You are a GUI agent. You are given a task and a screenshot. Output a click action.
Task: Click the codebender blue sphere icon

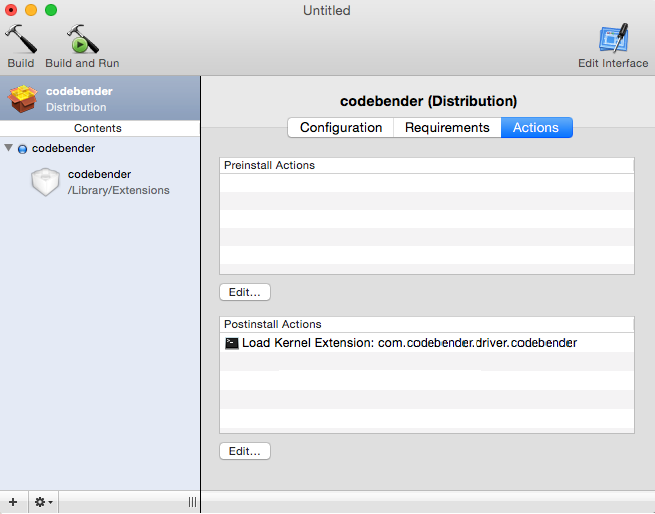pos(23,149)
